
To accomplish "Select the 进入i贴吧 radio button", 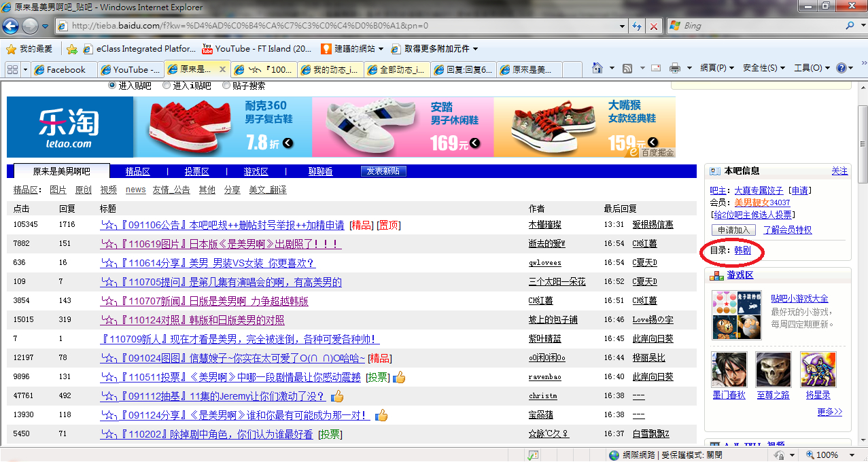I will tap(167, 86).
